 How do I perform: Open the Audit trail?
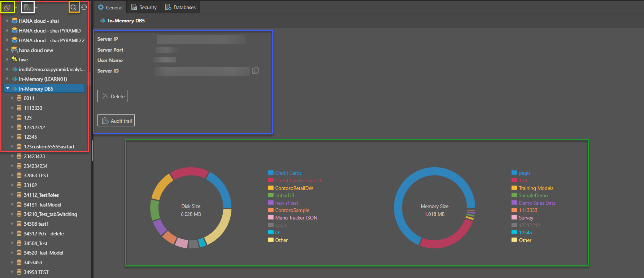point(116,121)
